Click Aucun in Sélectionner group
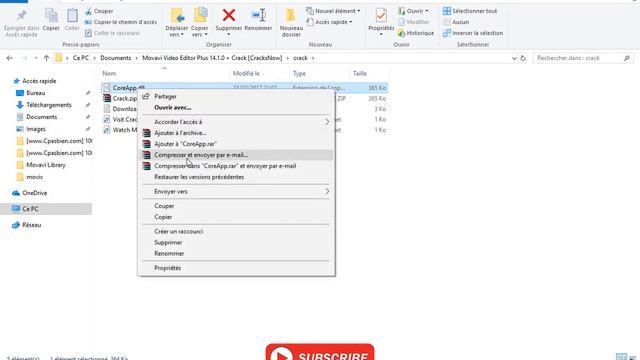Viewport: 640px width, 360px height. pos(456,22)
